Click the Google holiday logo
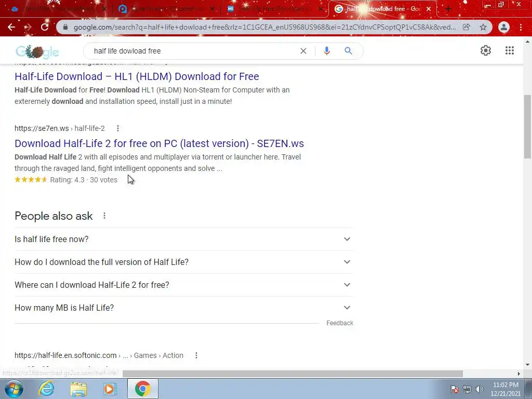 [x=37, y=51]
